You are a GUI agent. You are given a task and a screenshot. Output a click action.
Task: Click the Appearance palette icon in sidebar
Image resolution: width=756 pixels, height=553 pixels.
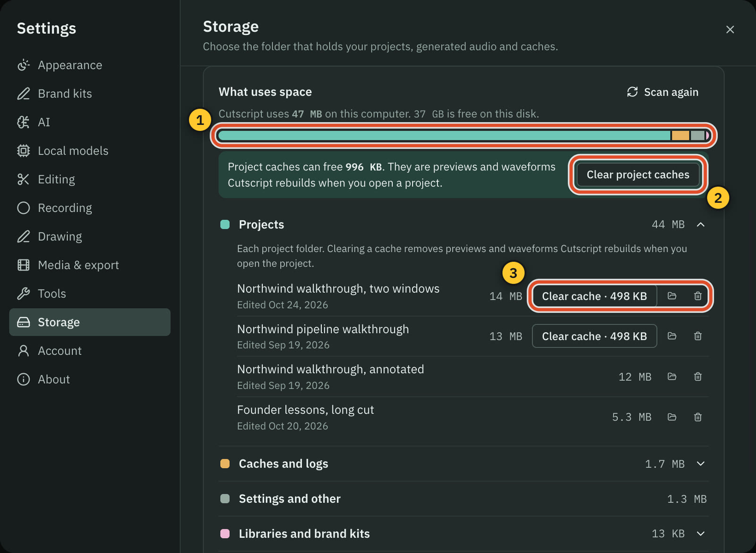pyautogui.click(x=23, y=65)
